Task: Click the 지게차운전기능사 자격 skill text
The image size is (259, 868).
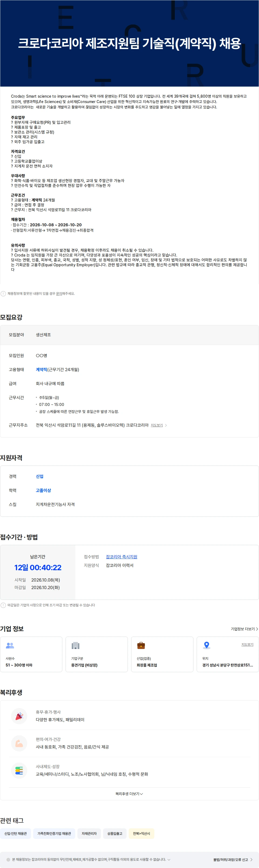Action: (x=55, y=504)
